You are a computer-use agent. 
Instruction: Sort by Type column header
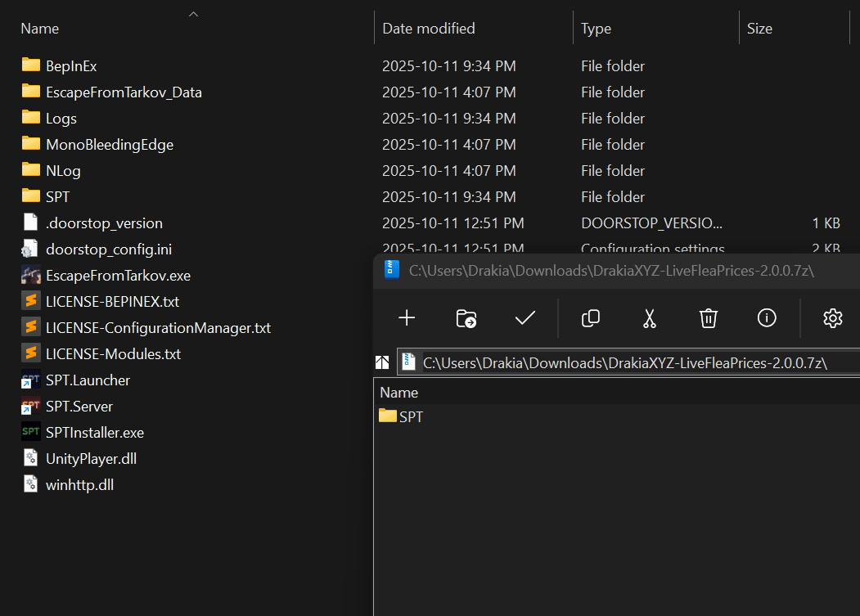tap(596, 29)
